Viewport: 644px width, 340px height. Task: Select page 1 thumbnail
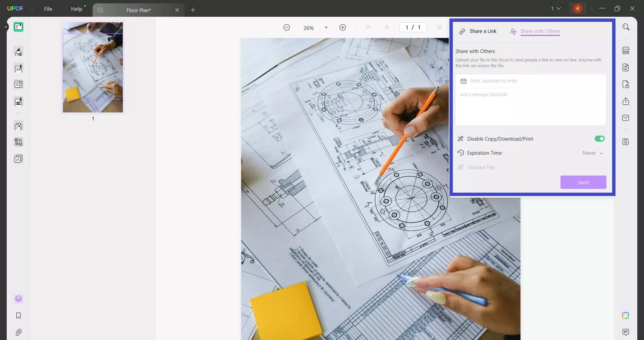[93, 67]
